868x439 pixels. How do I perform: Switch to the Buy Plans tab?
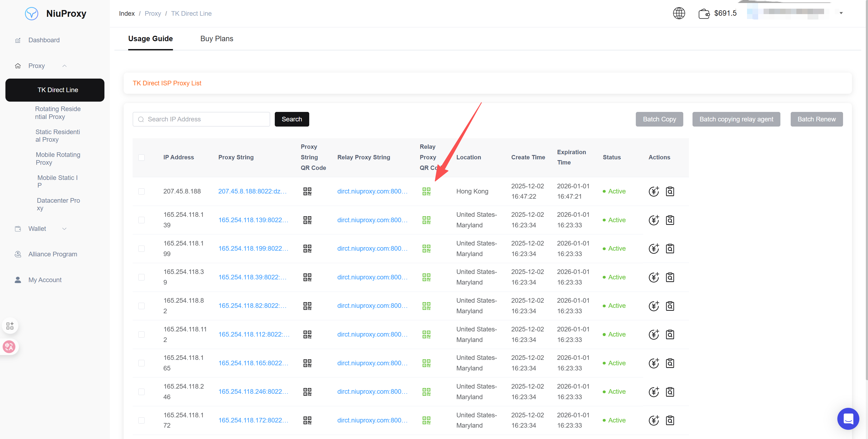[x=217, y=39]
